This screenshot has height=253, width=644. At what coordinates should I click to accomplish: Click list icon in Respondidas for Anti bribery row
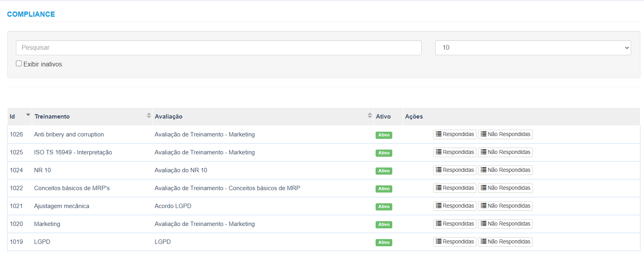[x=438, y=134]
